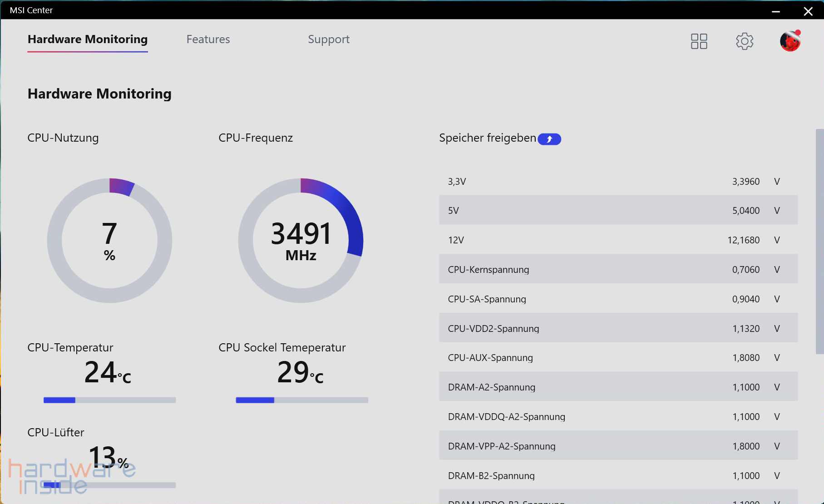The height and width of the screenshot is (504, 824).
Task: Click the CPU-Frequenz 3491 MHz gauge
Action: (301, 240)
